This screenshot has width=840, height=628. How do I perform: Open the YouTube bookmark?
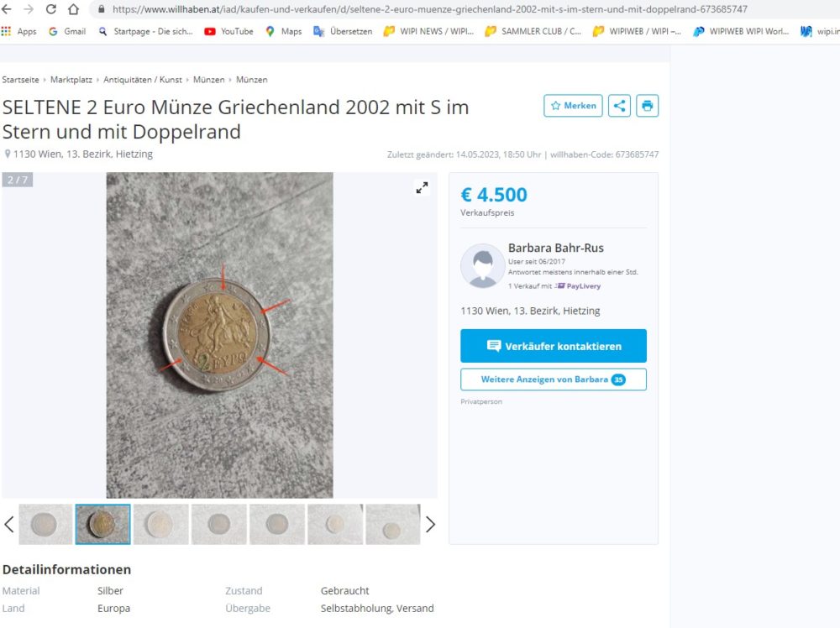tap(228, 31)
